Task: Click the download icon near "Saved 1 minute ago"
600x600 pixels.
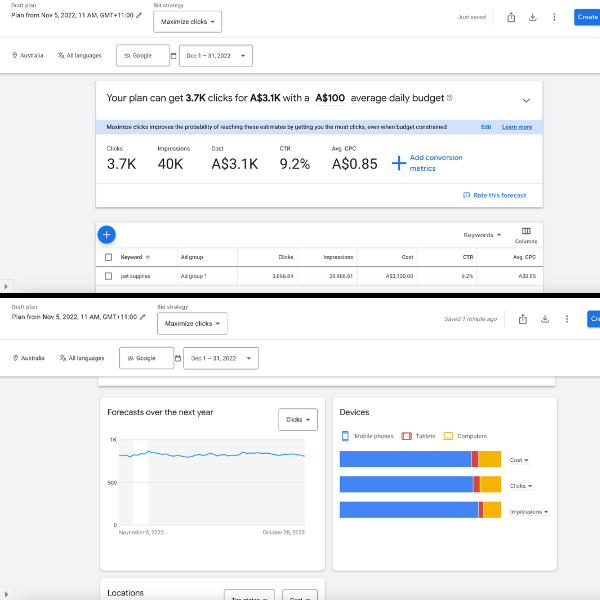Action: 545,319
